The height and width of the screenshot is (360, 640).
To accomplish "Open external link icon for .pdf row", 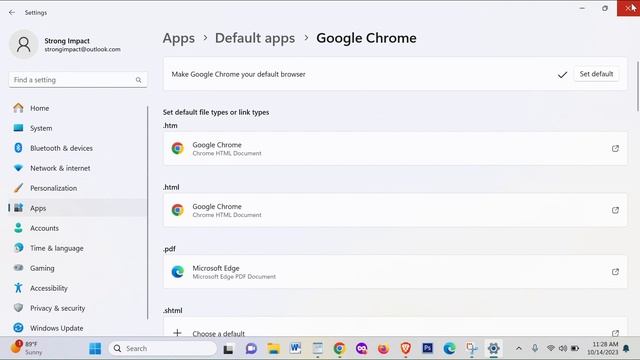I will coord(615,272).
